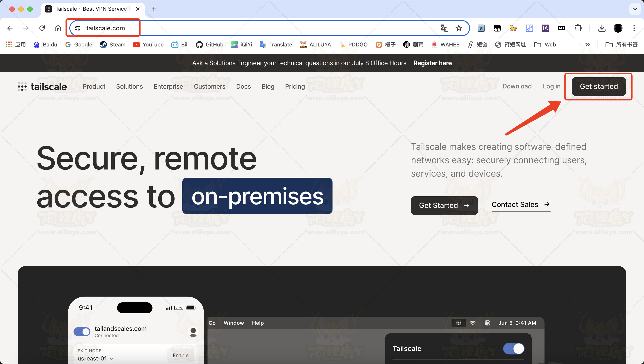Viewport: 644px width, 364px height.
Task: Open the Blog navigation item
Action: 268,87
